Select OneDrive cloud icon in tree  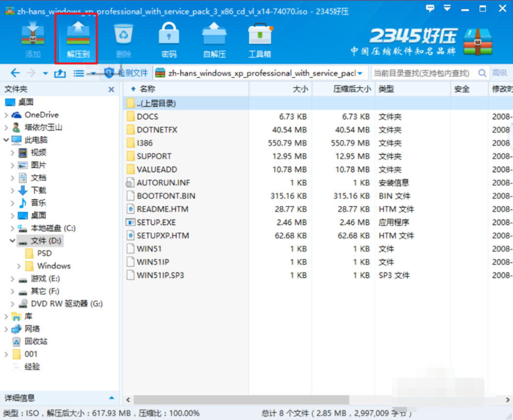click(16, 115)
